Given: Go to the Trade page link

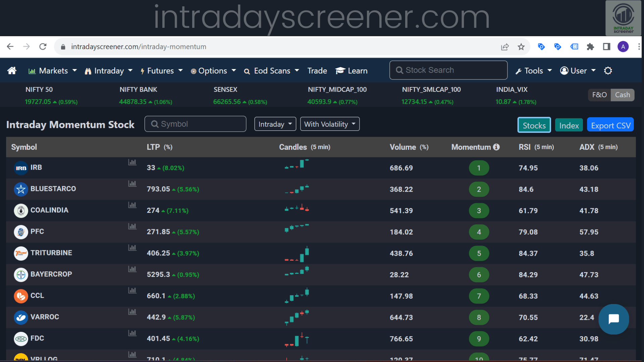Looking at the screenshot, I should click(x=317, y=71).
